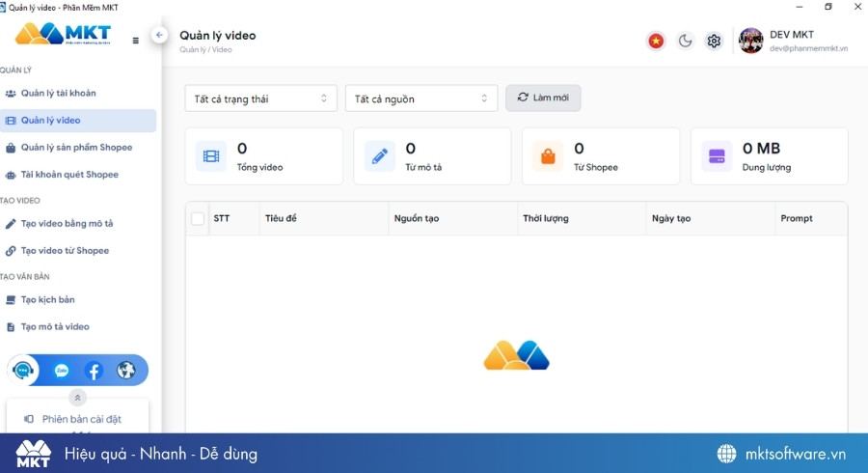
Task: Select Quản lý video menu item
Action: point(78,121)
